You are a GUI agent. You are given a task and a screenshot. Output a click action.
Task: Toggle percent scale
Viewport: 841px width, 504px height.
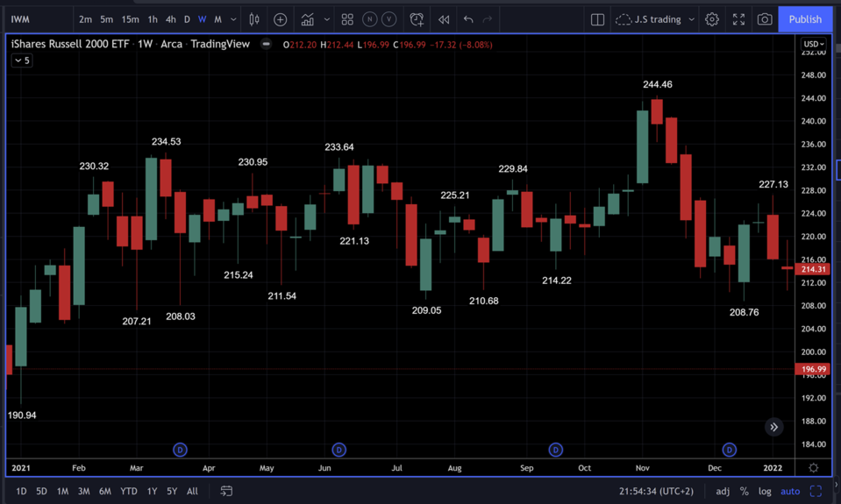click(x=744, y=491)
